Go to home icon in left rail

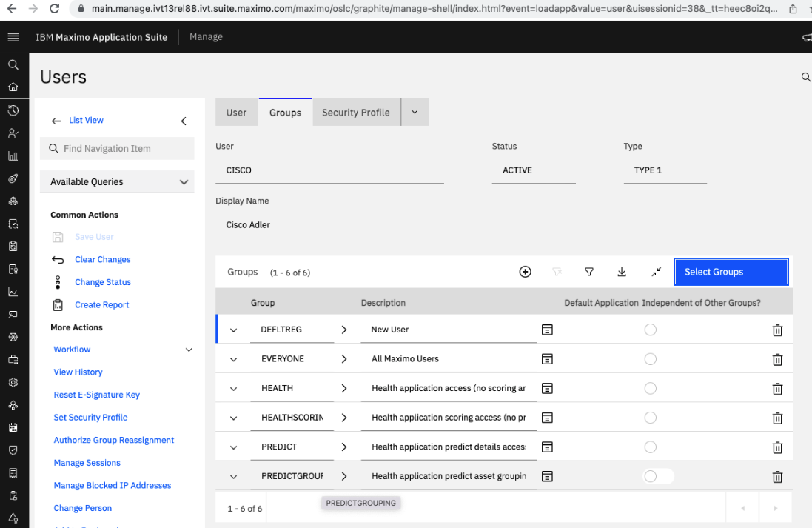[13, 87]
